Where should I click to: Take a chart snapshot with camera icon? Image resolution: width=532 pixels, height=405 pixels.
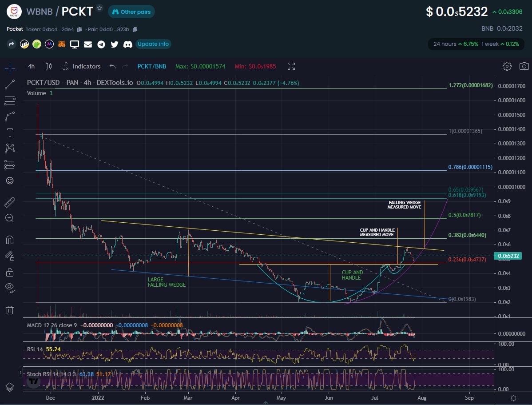click(x=524, y=66)
